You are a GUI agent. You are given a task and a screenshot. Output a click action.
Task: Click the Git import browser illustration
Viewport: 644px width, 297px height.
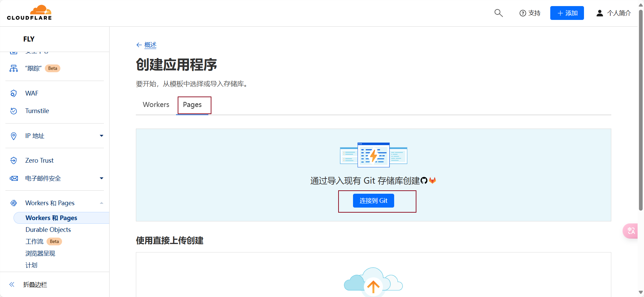click(374, 155)
